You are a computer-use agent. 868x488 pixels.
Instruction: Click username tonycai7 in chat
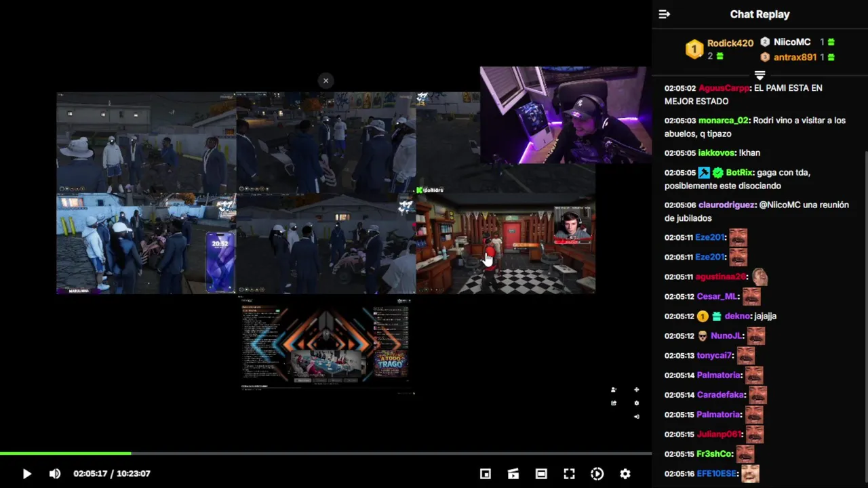[715, 356]
